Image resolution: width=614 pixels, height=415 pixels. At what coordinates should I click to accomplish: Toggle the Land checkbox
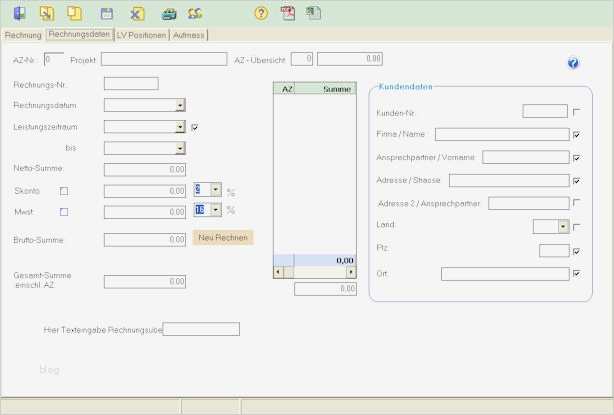(x=576, y=227)
